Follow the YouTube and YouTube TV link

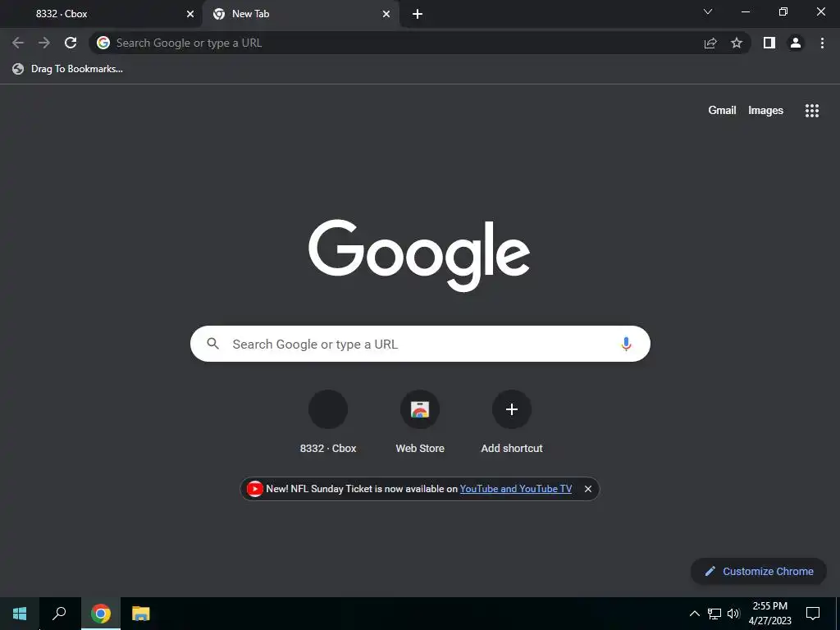pos(515,489)
